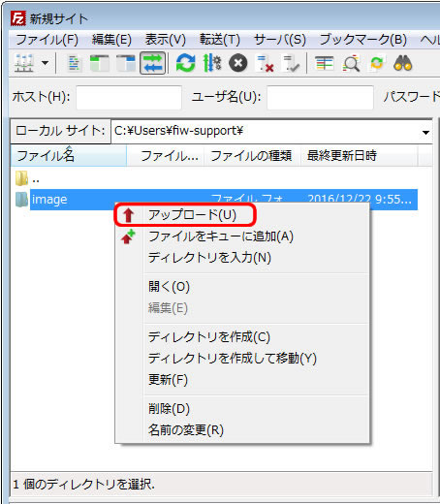440x504 pixels.
Task: Click the disconnect from server icon
Action: pos(265,63)
